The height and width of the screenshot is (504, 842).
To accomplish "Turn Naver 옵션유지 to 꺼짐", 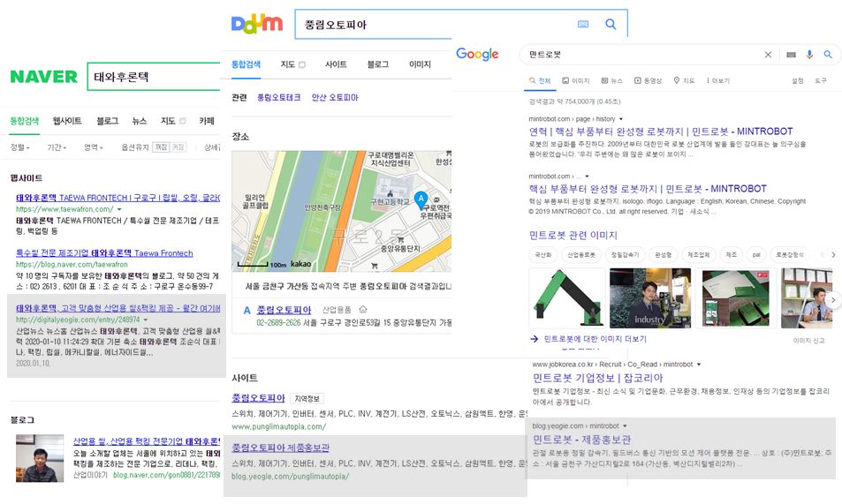I will [161, 147].
